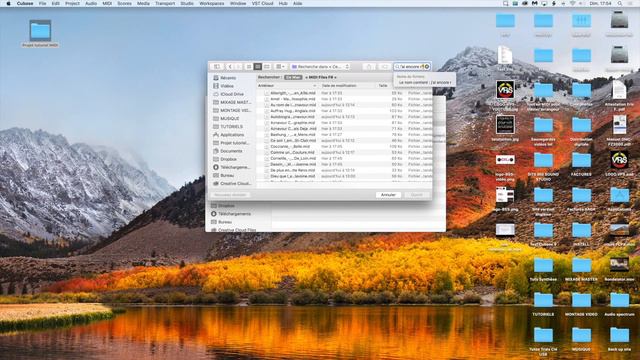The height and width of the screenshot is (360, 640).
Task: Sort by the 'Taille' column header
Action: pos(383,86)
